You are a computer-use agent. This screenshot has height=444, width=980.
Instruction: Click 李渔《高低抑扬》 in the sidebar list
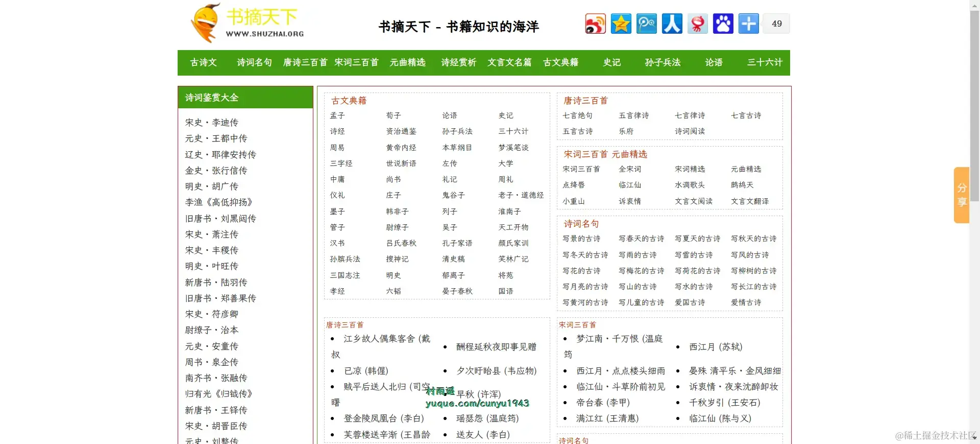click(x=218, y=202)
